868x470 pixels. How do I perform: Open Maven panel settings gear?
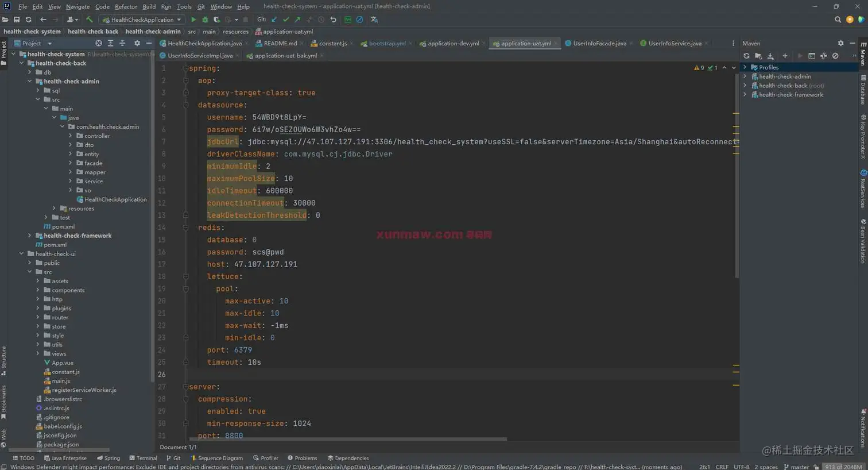(x=840, y=43)
